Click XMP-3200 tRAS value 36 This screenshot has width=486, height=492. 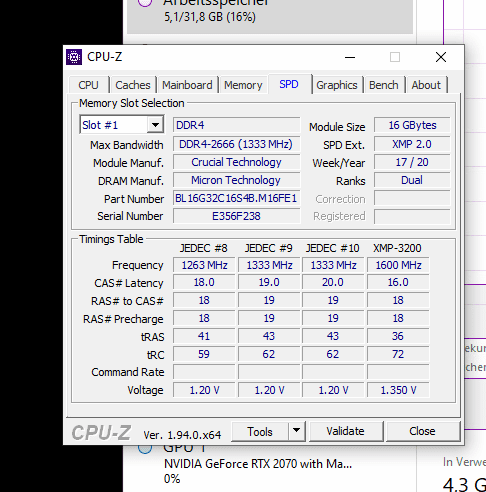point(398,336)
